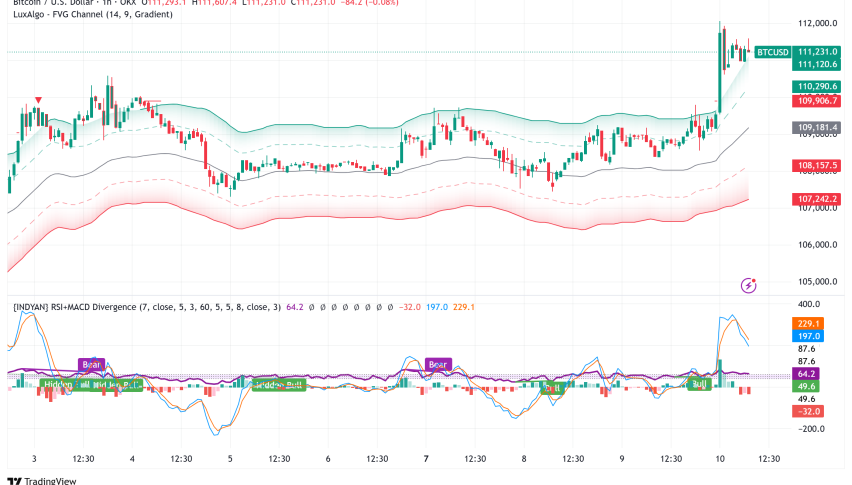Screen dimensions: 852x485
Task: Click the 197.0 blue indicator value tag
Action: (808, 336)
